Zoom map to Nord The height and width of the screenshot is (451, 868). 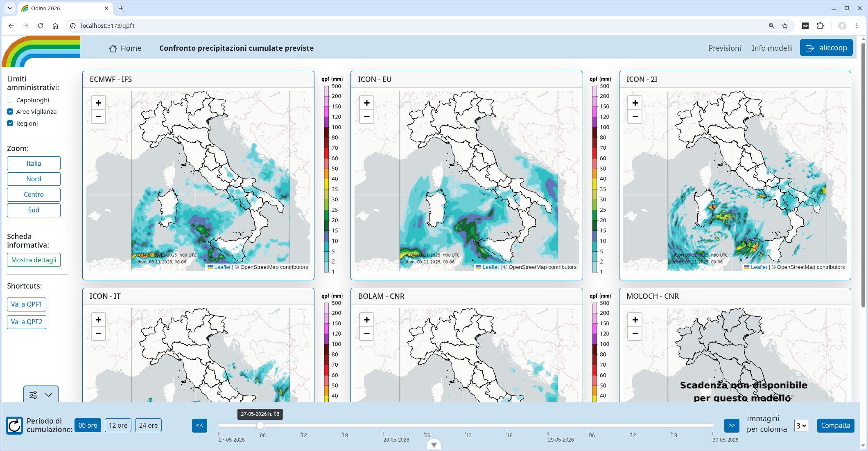pos(34,179)
